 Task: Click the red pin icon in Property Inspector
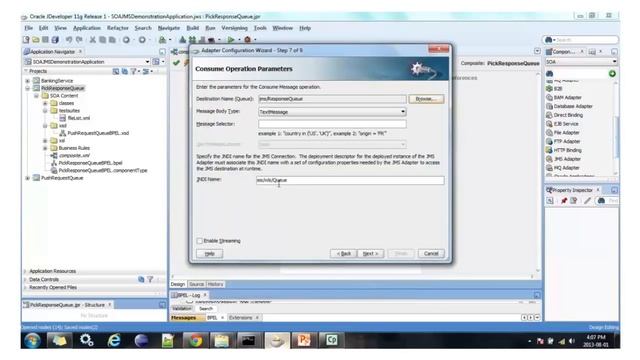tap(564, 200)
